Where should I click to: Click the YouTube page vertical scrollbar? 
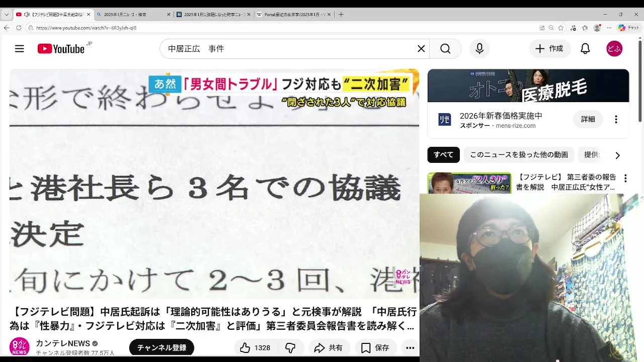click(x=640, y=80)
